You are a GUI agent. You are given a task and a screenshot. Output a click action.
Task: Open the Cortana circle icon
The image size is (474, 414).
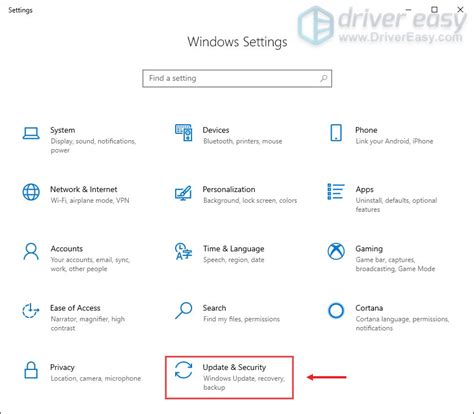(x=336, y=311)
